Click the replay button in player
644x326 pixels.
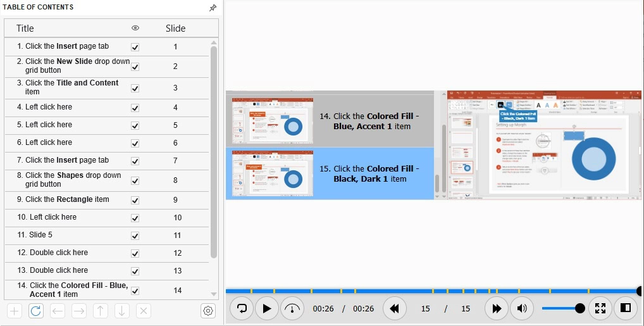coord(242,308)
